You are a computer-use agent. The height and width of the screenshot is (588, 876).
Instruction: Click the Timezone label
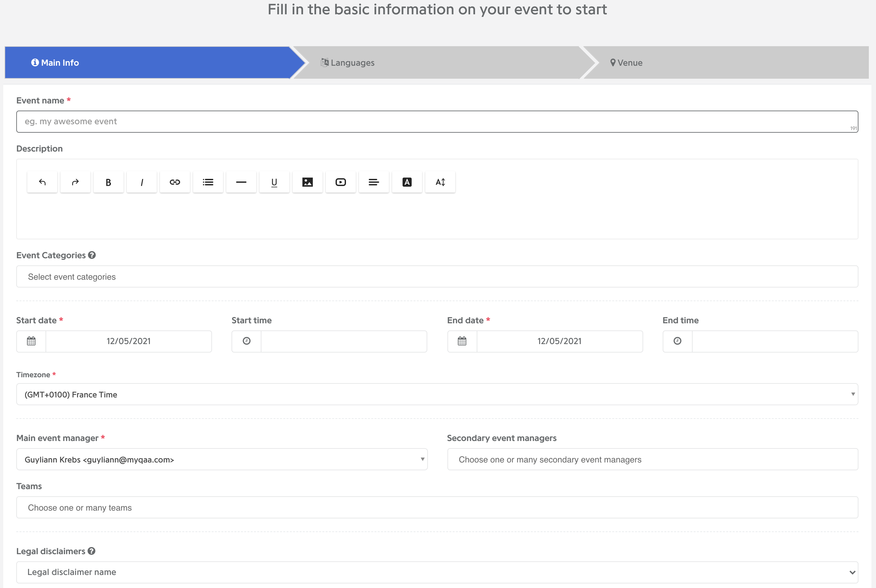tap(33, 375)
